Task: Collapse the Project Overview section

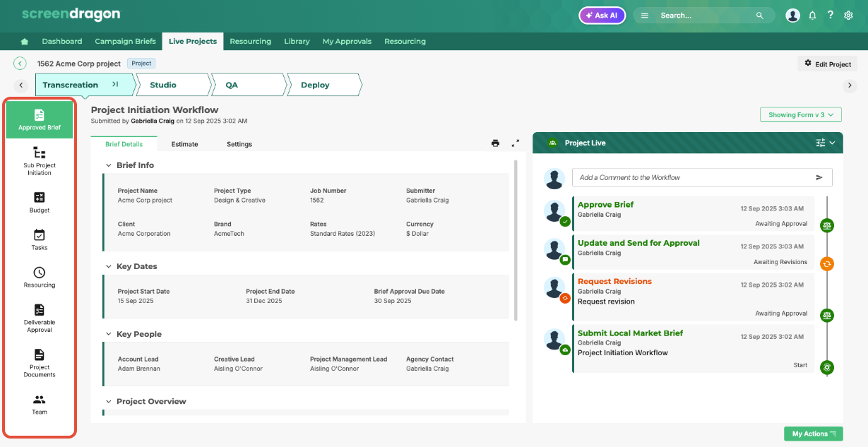Action: click(x=109, y=401)
